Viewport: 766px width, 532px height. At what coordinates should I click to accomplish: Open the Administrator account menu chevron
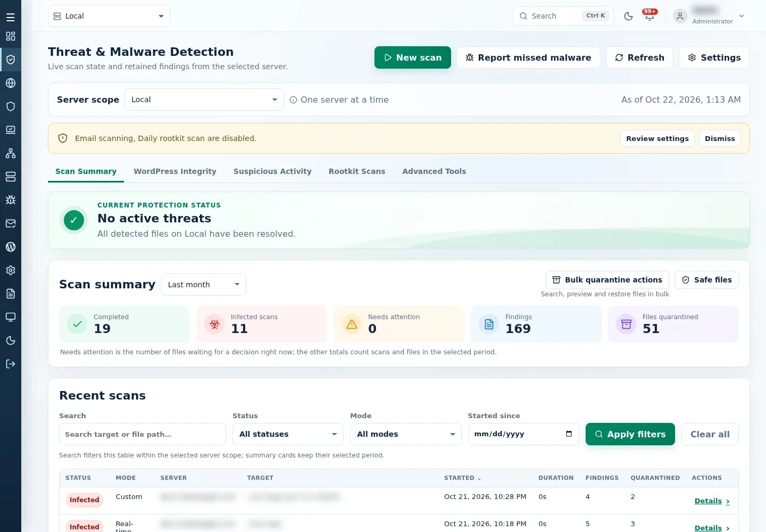(742, 16)
